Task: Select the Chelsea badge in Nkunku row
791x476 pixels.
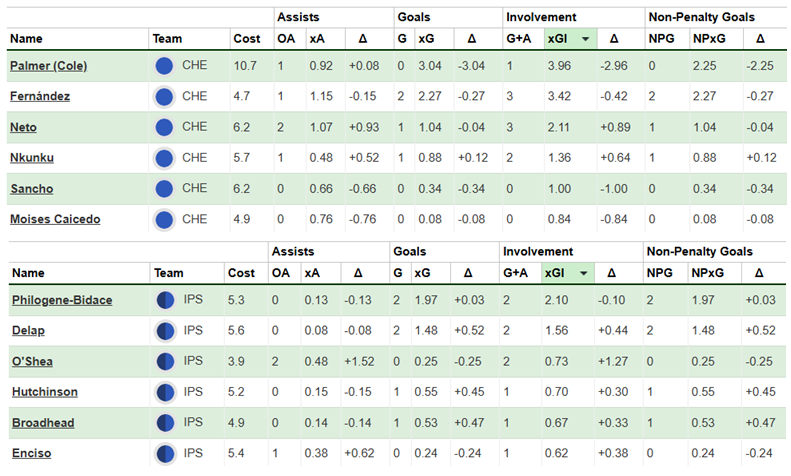Action: point(165,158)
